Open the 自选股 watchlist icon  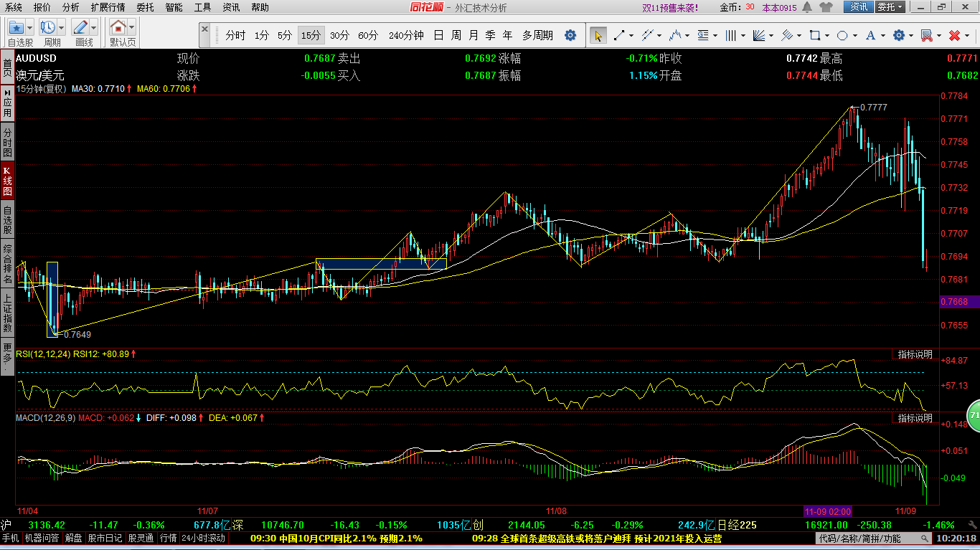(16, 27)
